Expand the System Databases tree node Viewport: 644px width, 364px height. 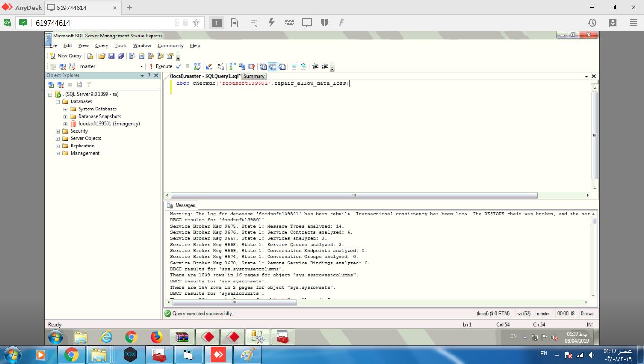[65, 109]
